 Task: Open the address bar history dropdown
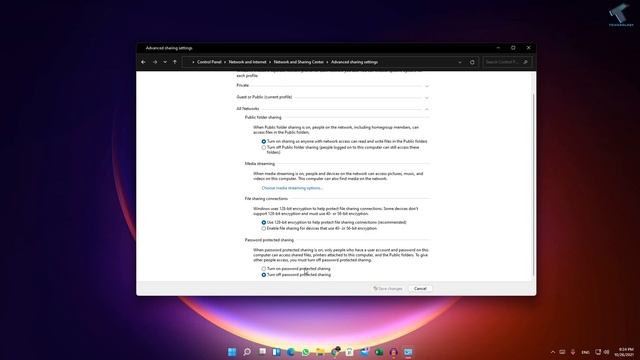point(460,62)
